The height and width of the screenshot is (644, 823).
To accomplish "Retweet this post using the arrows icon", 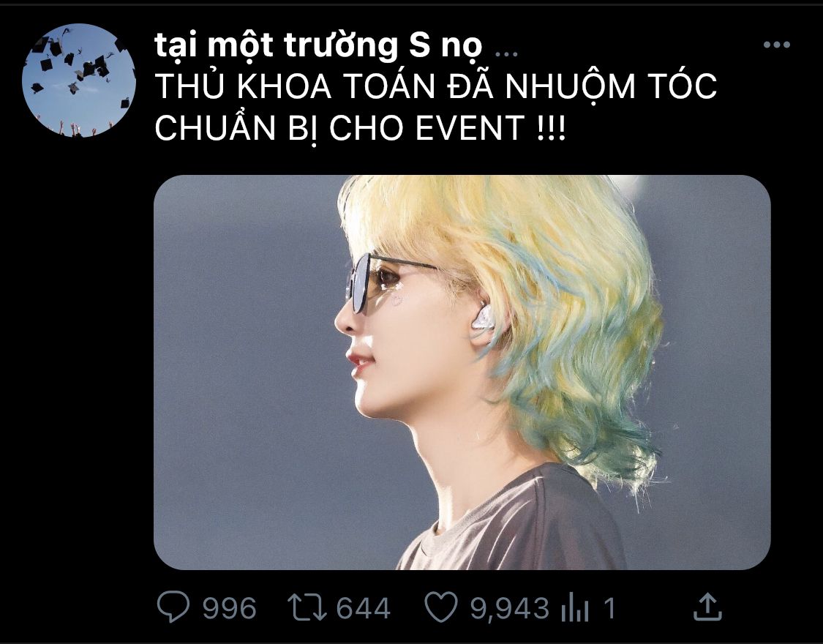I will pos(307,607).
